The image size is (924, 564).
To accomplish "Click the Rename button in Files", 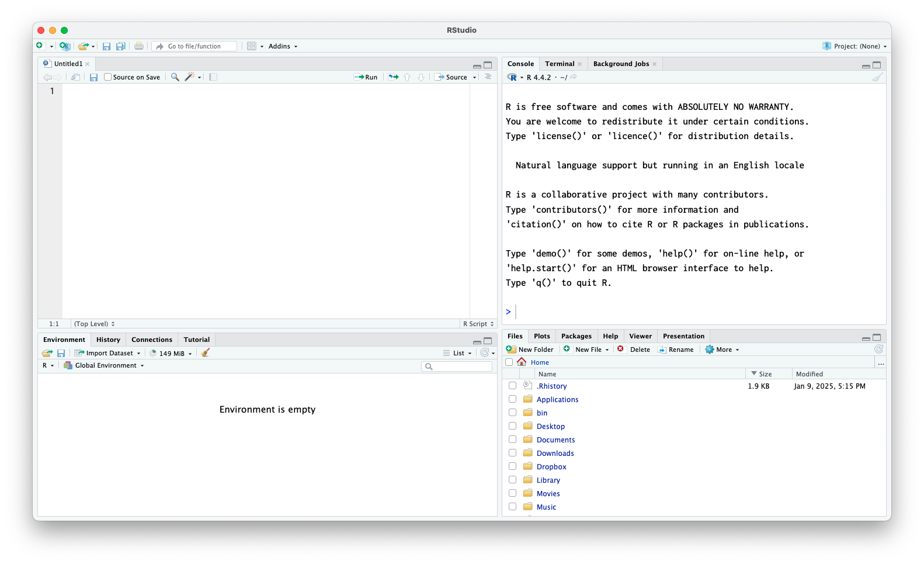I will point(676,350).
